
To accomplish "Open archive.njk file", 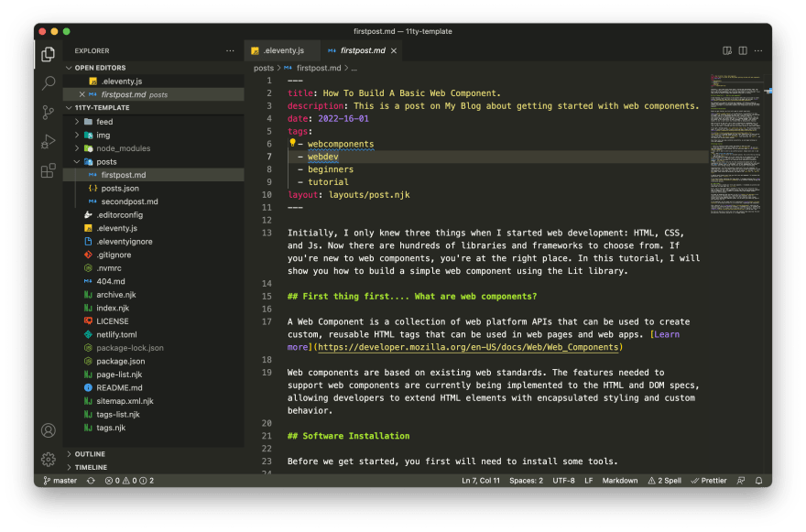I will pyautogui.click(x=153, y=295).
